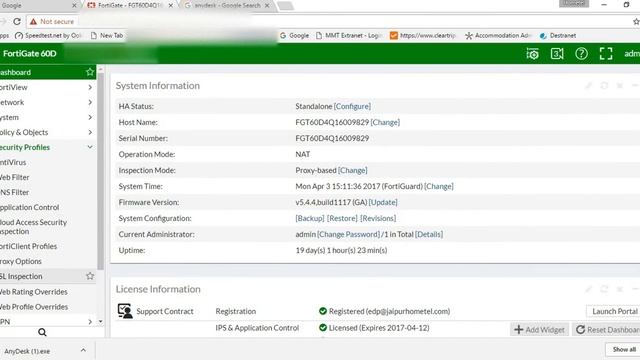The image size is (640, 360).
Task: Refresh the License Information widget
Action: 604,289
